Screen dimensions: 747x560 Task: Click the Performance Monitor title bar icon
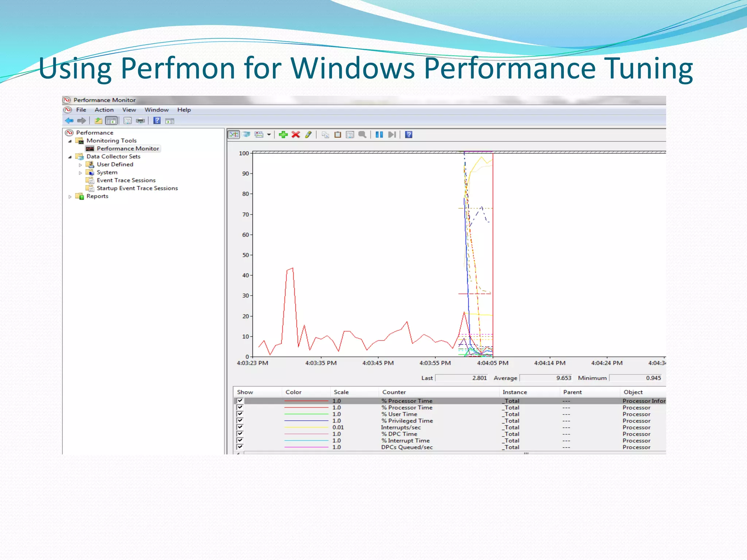click(x=67, y=100)
